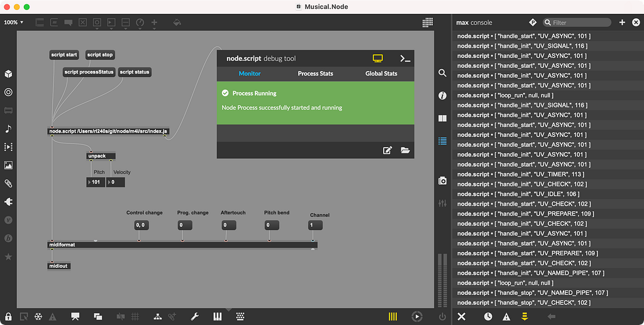This screenshot has height=325, width=644.
Task: Open the snapshots camera icon
Action: tap(443, 181)
